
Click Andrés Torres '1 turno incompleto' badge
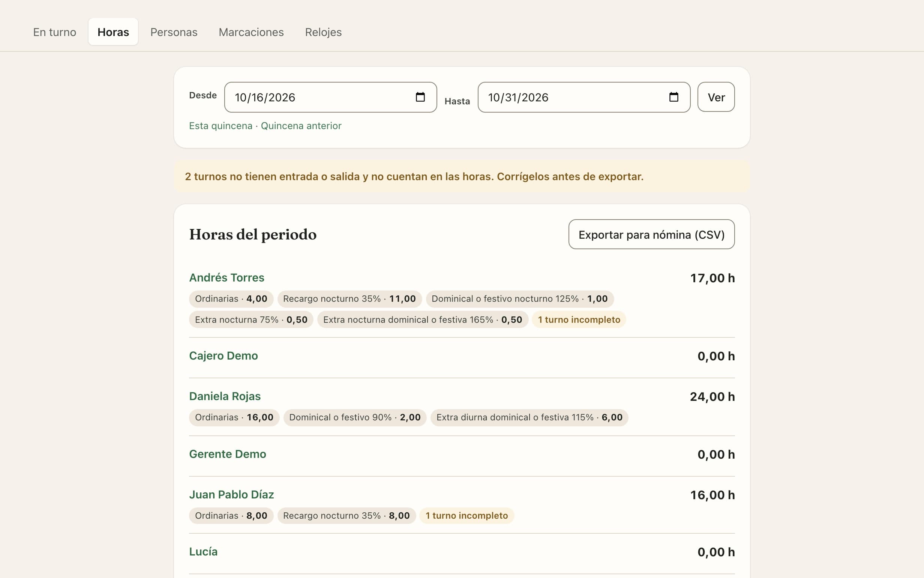click(579, 319)
